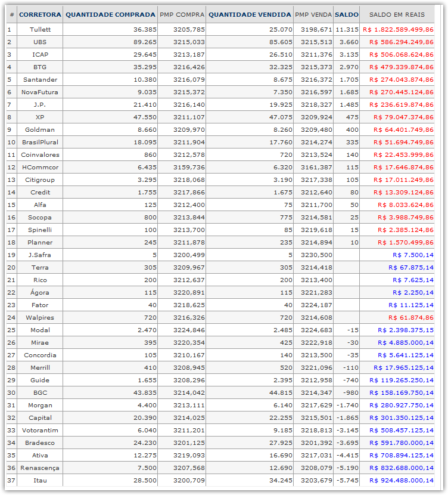
Task: Click the BGC broker cell
Action: click(40, 392)
